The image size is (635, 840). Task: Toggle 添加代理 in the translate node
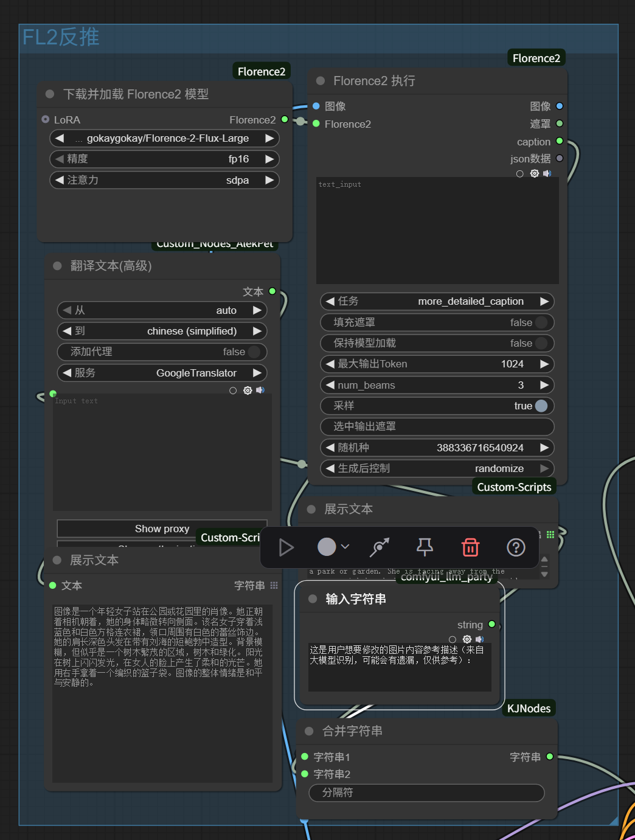click(x=254, y=352)
